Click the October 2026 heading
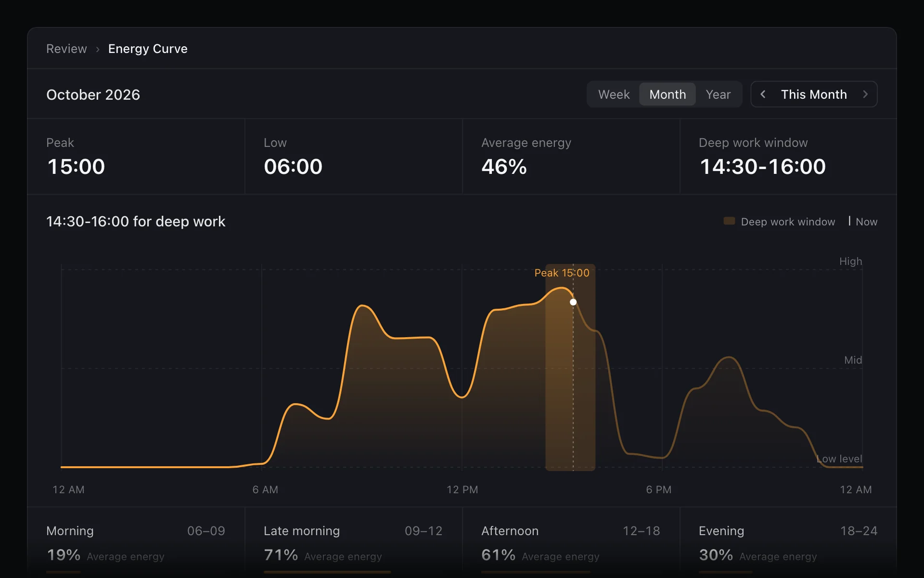Screen dimensions: 924x578 click(x=93, y=94)
